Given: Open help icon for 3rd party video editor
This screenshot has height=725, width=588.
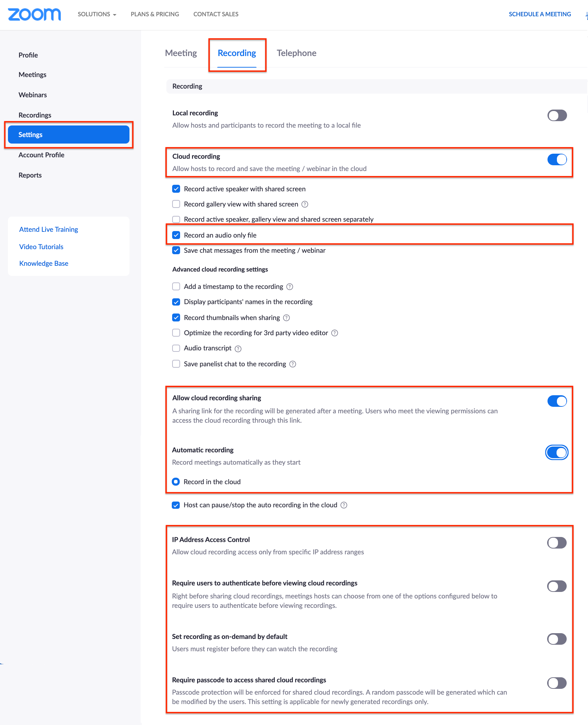Looking at the screenshot, I should click(335, 333).
